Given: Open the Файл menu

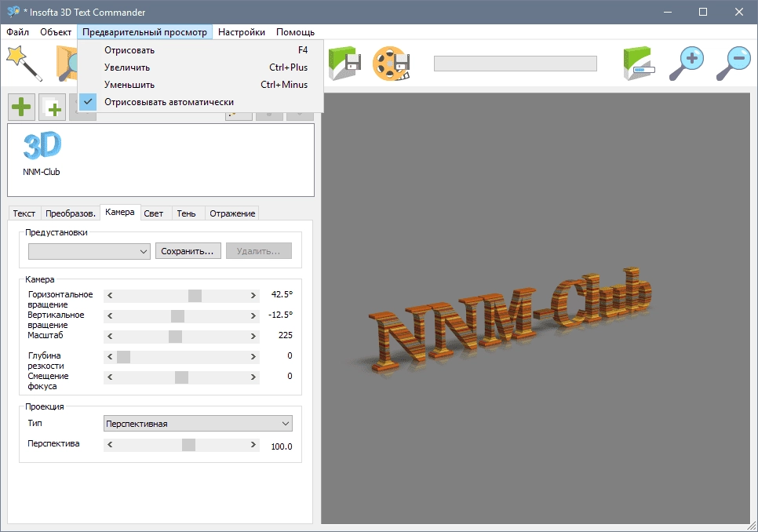Looking at the screenshot, I should pyautogui.click(x=17, y=32).
